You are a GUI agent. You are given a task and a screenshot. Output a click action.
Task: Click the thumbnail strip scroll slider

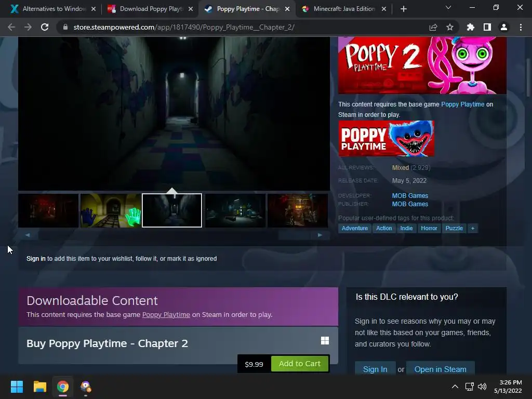pos(294,235)
